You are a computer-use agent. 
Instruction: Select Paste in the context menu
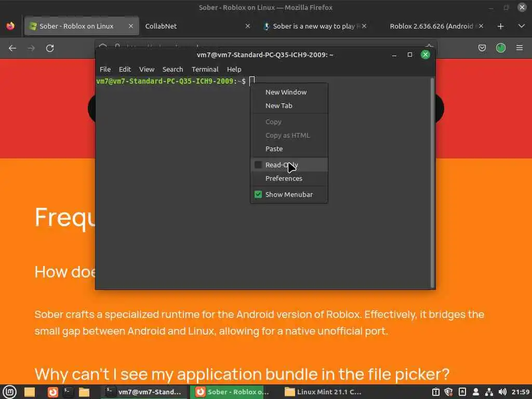click(x=289, y=149)
